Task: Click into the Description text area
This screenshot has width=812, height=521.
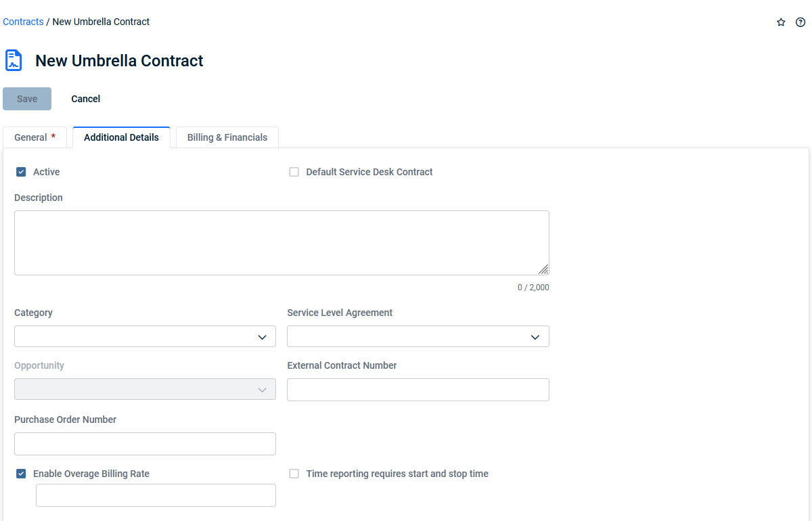Action: (x=281, y=242)
